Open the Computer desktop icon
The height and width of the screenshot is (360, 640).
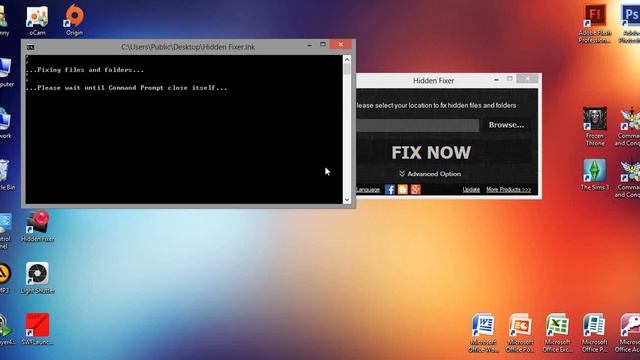[5, 68]
